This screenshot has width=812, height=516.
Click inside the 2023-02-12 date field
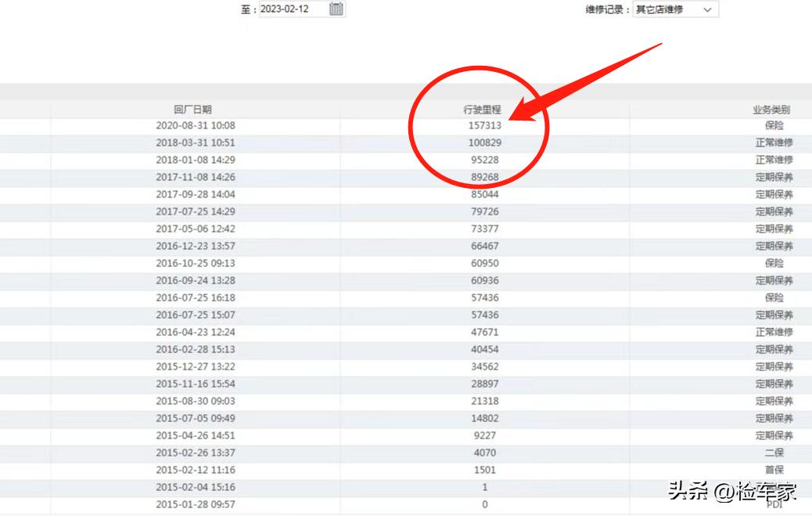point(289,9)
